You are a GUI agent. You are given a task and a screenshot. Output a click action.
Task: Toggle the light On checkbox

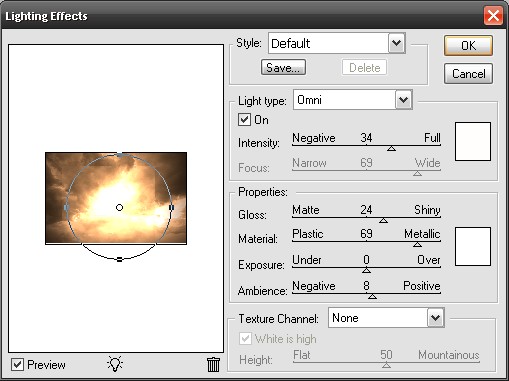tap(244, 119)
